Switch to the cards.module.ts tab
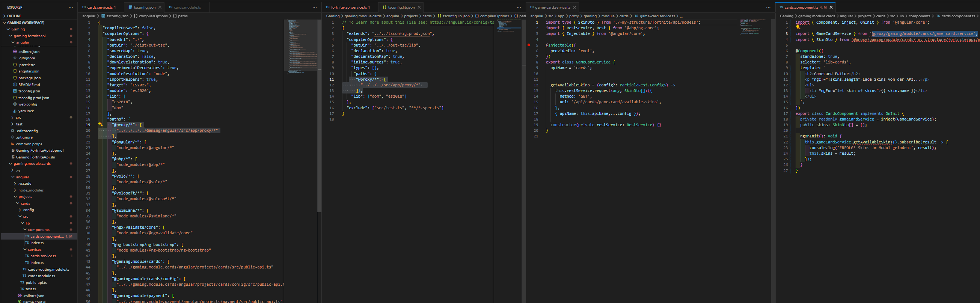Viewport: 980px width, 303px height. pos(187,7)
